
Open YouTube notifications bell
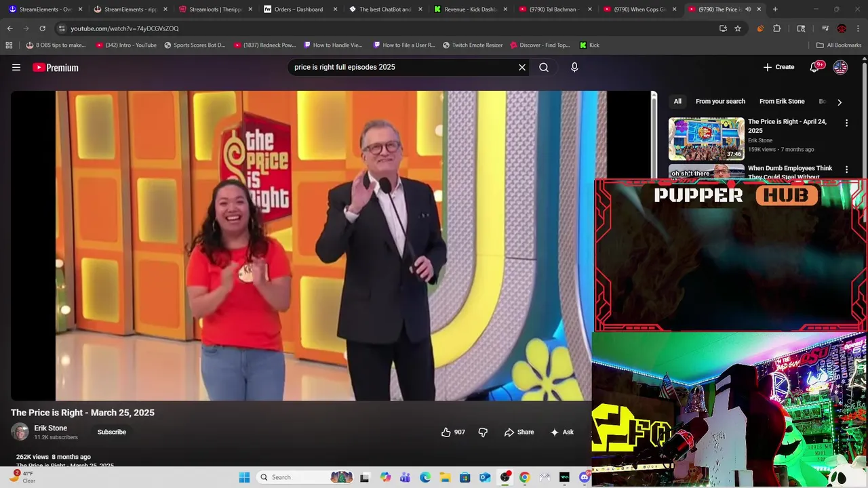[815, 67]
